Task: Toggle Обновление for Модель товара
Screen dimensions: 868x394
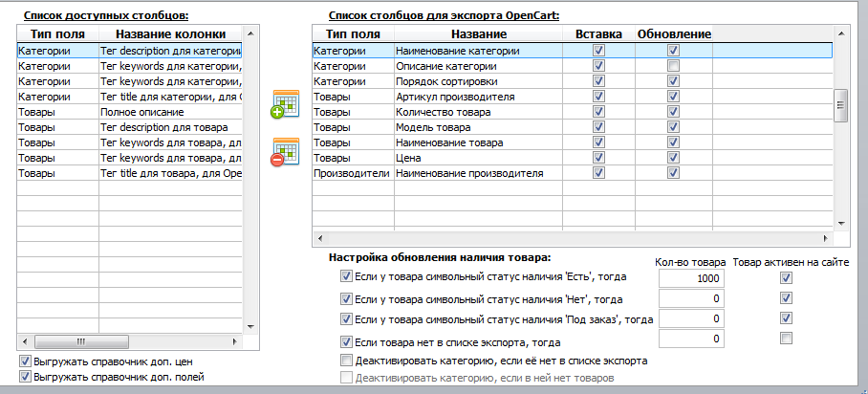Action: [673, 127]
